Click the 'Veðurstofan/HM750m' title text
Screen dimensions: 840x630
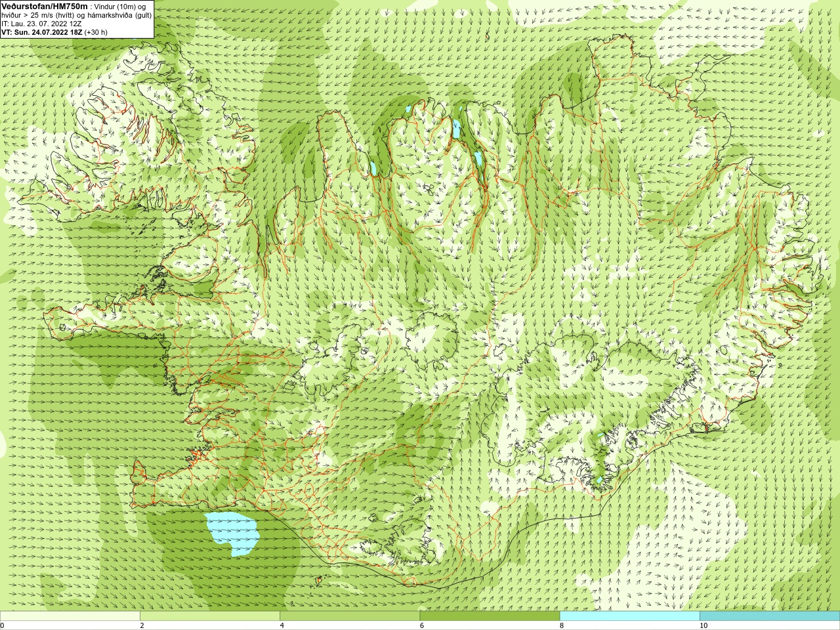click(45, 6)
